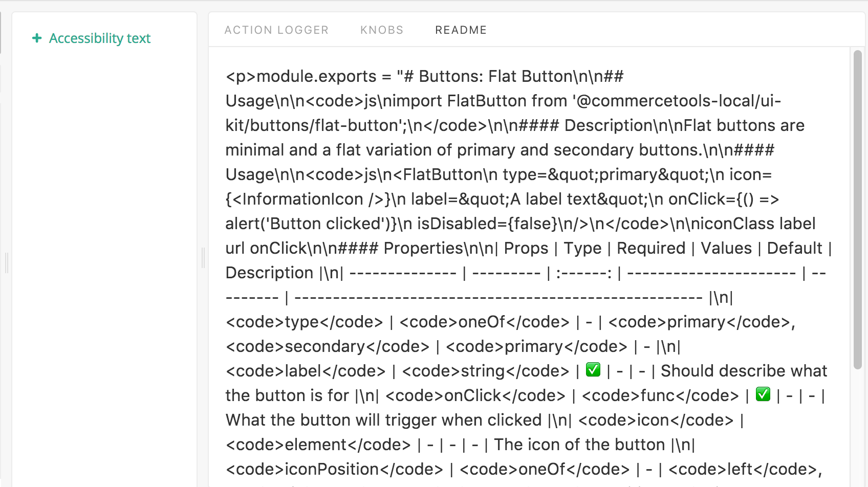Click the text 'What the button will trigger when clicked'
The image size is (868, 487).
pyautogui.click(x=383, y=420)
